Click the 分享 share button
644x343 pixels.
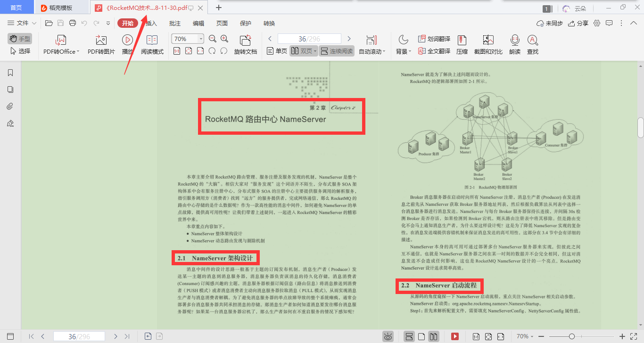[x=578, y=23]
